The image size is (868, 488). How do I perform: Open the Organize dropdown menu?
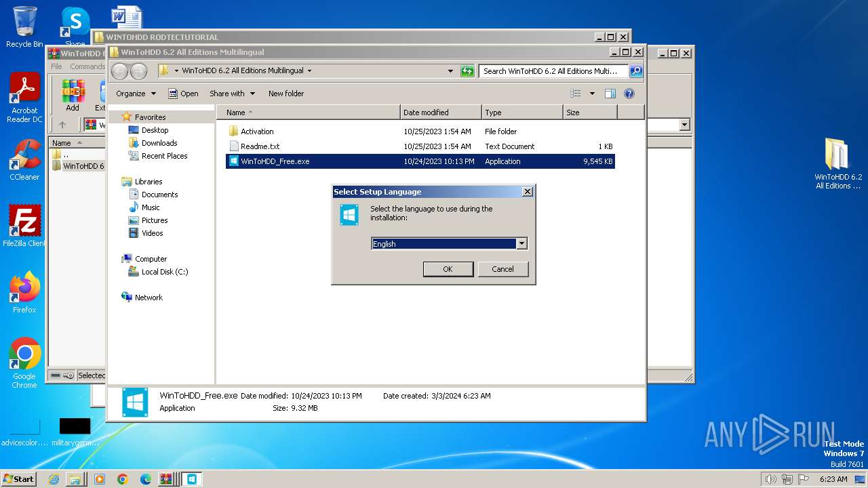(136, 94)
